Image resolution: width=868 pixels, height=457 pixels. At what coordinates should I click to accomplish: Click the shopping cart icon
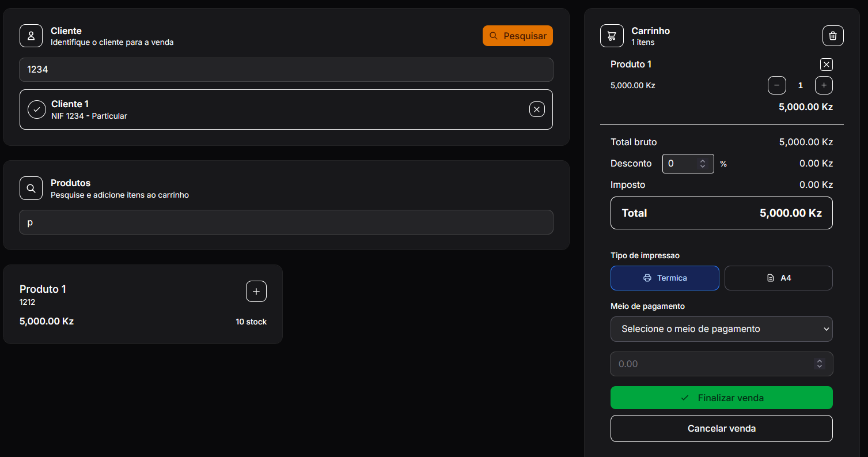612,36
